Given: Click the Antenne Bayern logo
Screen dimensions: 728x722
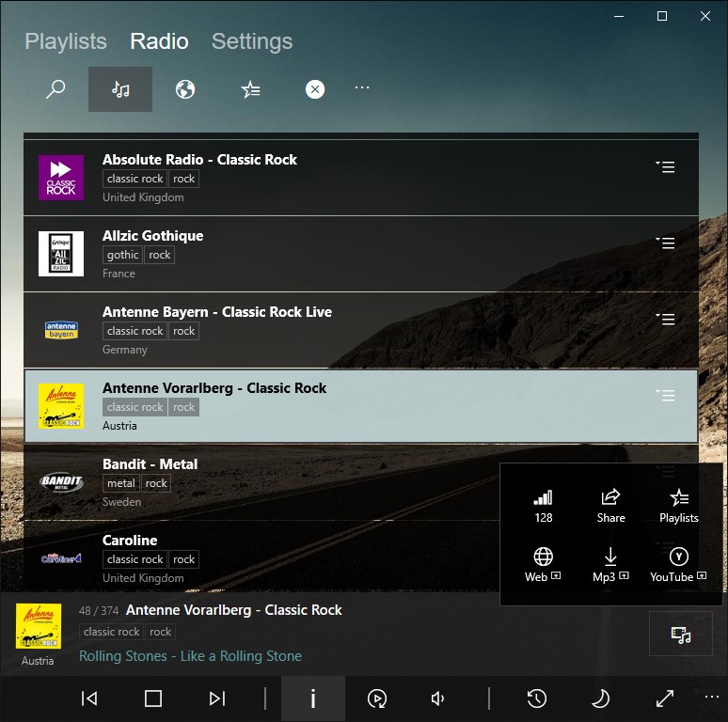Looking at the screenshot, I should click(x=61, y=330).
